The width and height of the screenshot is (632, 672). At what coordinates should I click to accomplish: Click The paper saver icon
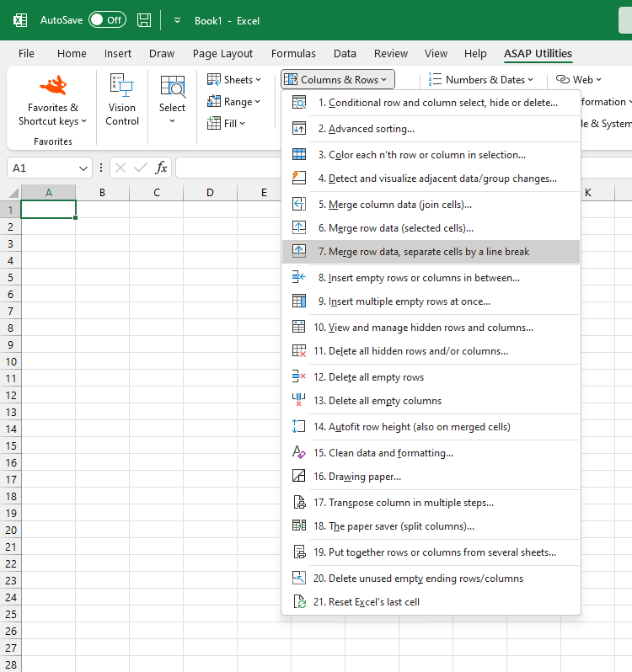pos(299,526)
